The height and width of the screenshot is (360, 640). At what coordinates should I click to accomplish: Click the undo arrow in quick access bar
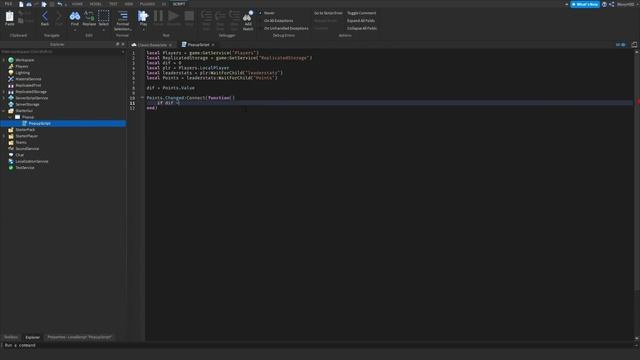(x=60, y=4)
